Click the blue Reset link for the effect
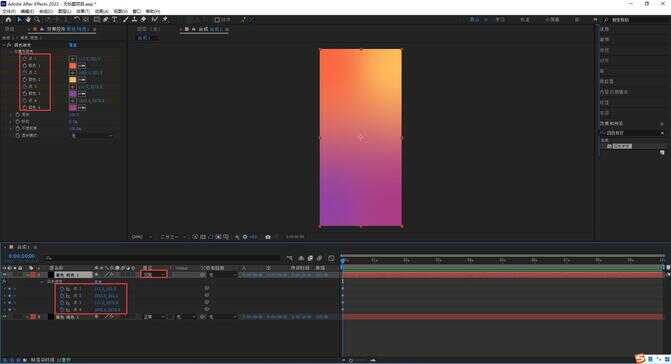Image resolution: width=671 pixels, height=364 pixels. [x=73, y=44]
